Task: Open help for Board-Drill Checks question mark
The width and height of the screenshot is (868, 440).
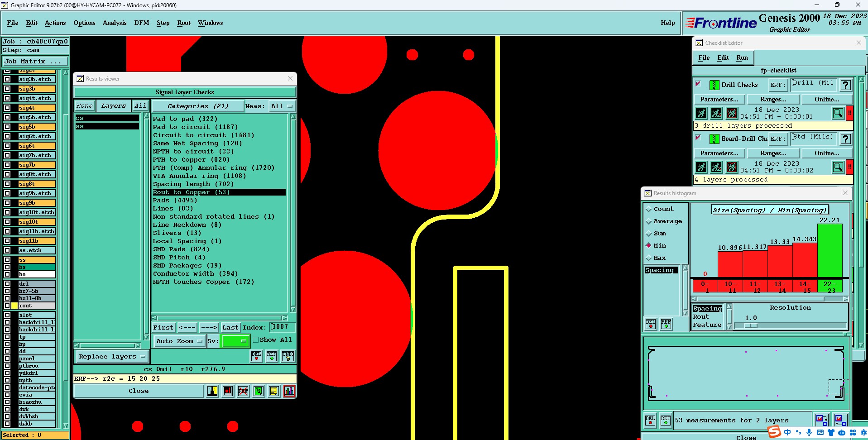Action: tap(845, 139)
